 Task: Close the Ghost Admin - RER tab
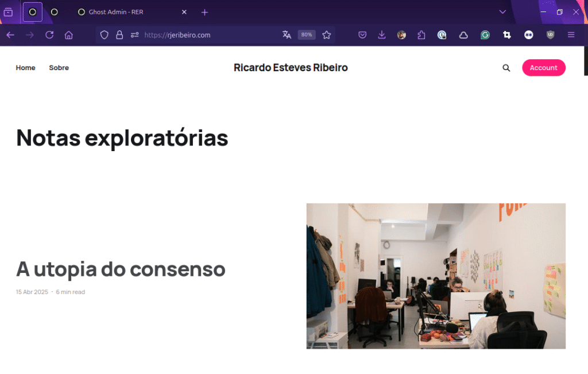pos(184,12)
